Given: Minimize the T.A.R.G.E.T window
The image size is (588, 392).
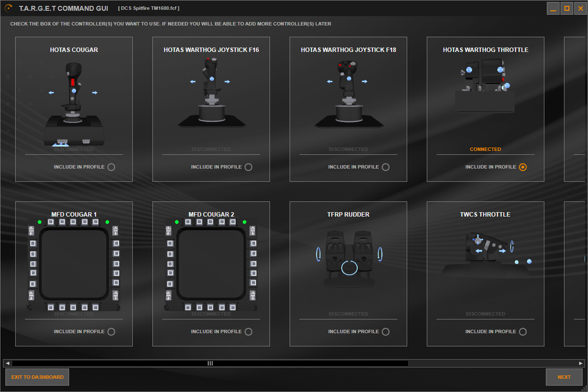Looking at the screenshot, I should point(553,8).
